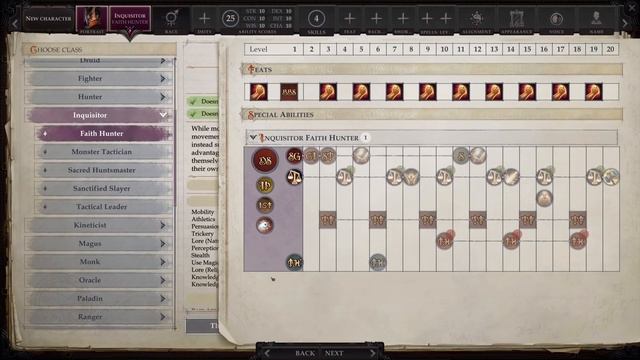The image size is (640, 360).
Task: Open the Name step
Action: (596, 20)
